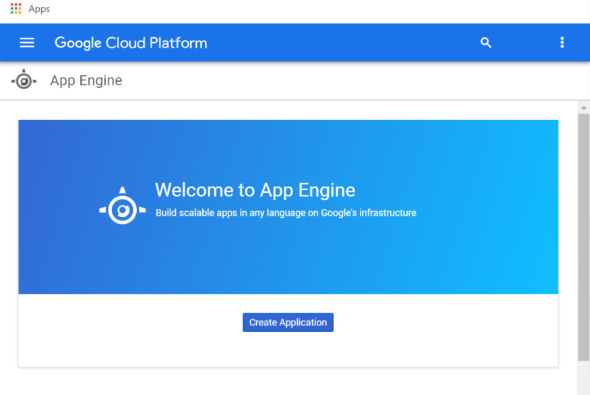Open the Apps bookmark label

point(39,9)
